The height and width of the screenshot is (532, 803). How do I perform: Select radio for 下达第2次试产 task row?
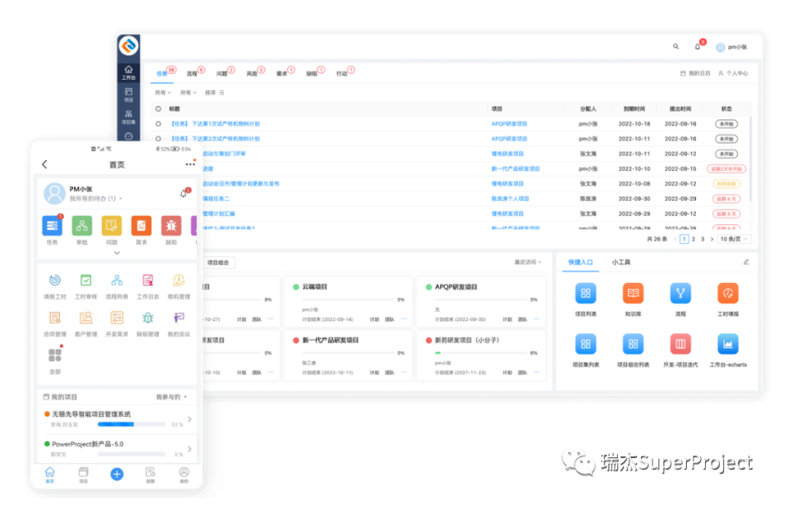point(159,139)
